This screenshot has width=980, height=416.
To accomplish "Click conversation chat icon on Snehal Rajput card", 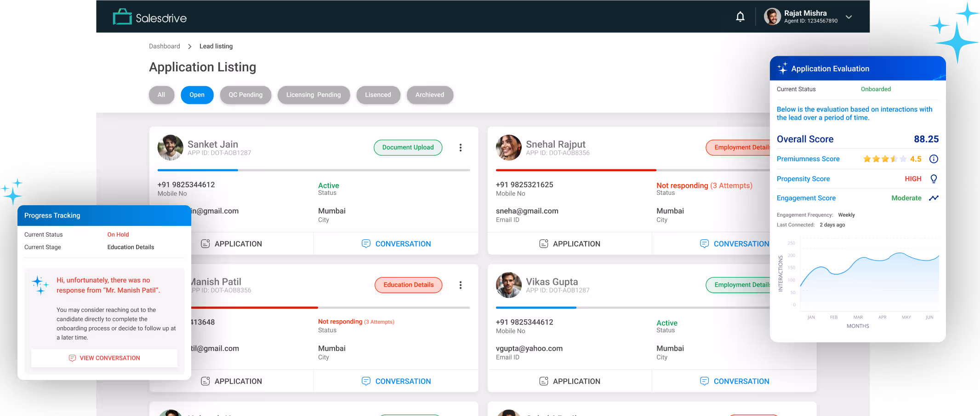I will click(704, 243).
